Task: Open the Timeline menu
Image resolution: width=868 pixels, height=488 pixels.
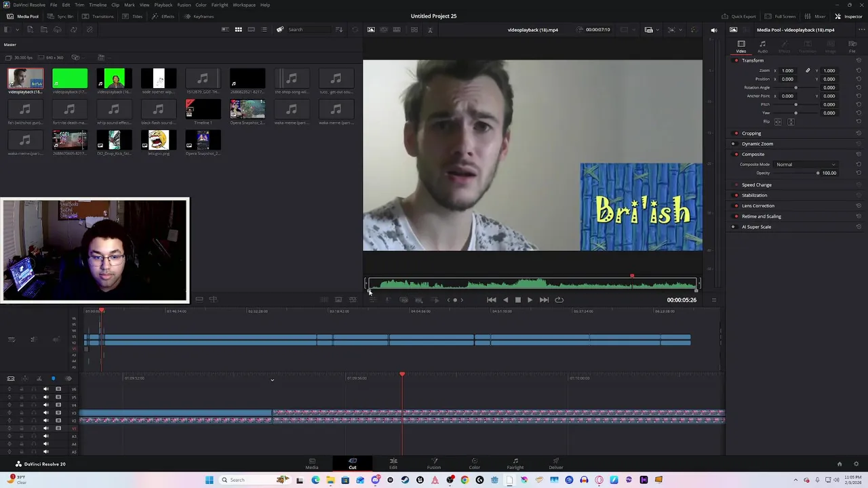Action: coord(98,5)
